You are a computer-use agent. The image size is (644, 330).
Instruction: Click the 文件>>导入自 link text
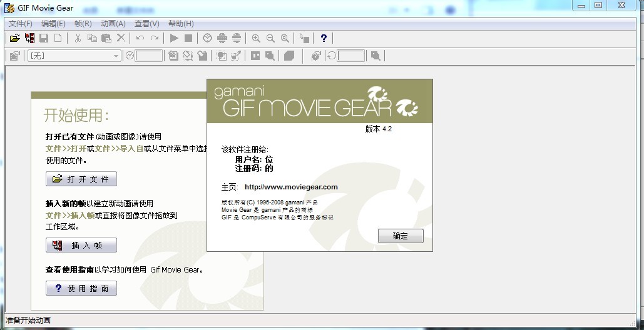click(119, 149)
